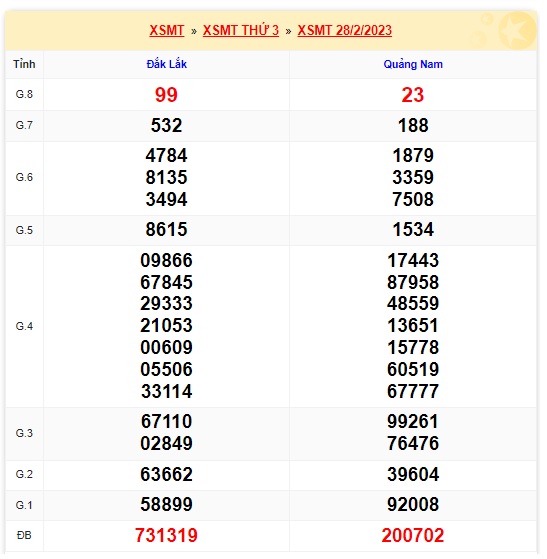547x559 pixels.
Task: Select the G.4 number 48559
Action: coord(413,303)
